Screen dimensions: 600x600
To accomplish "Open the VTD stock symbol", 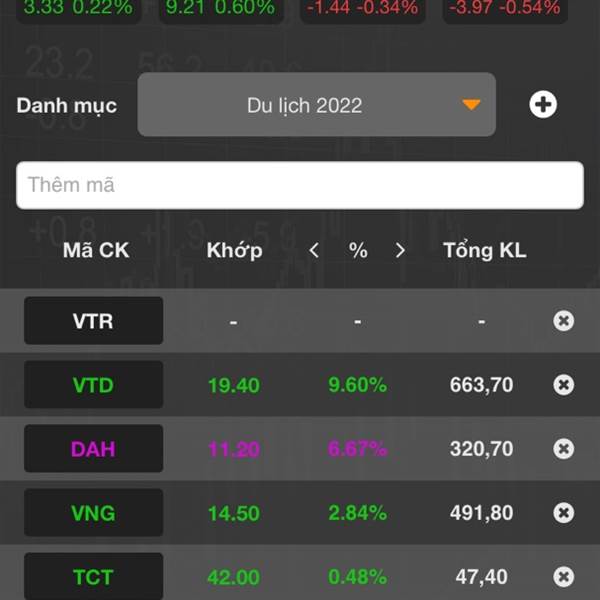I will pyautogui.click(x=93, y=385).
